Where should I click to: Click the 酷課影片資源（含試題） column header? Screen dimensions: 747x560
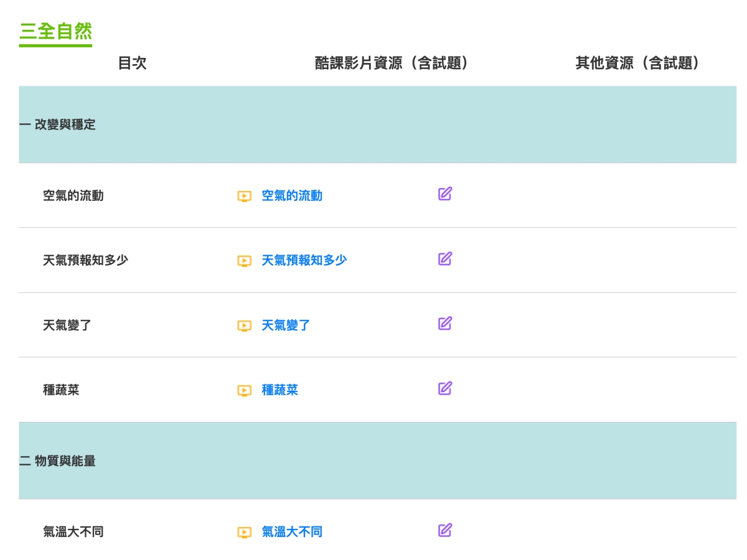[391, 63]
